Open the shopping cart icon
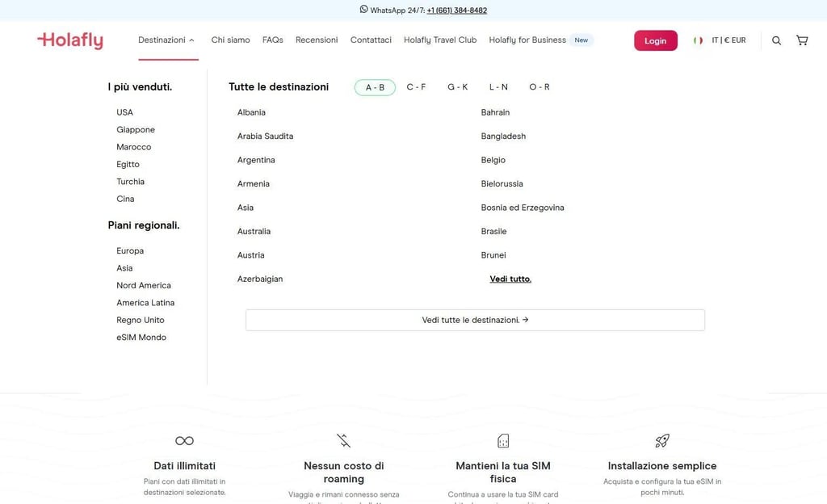Viewport: 827px width, 504px height. pos(802,40)
